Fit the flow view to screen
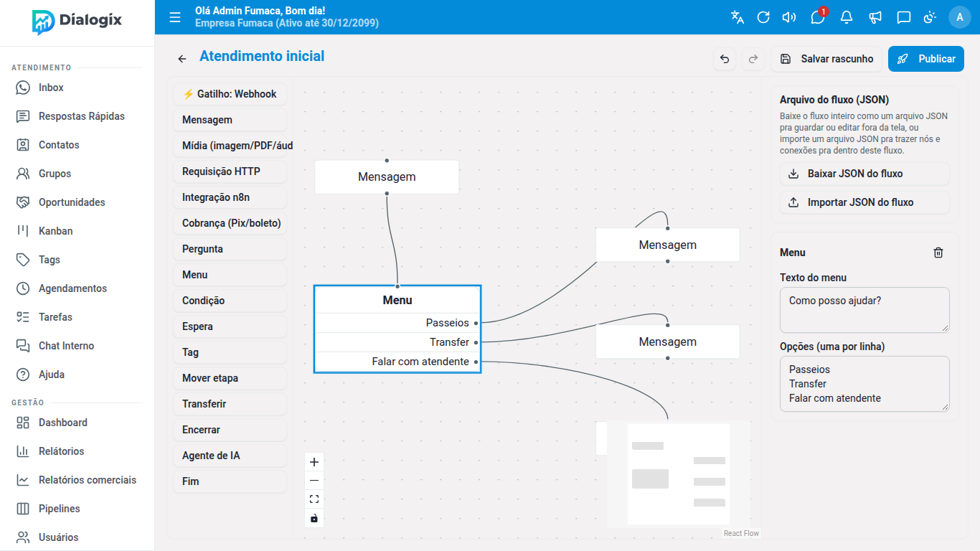Image resolution: width=980 pixels, height=551 pixels. (x=314, y=499)
